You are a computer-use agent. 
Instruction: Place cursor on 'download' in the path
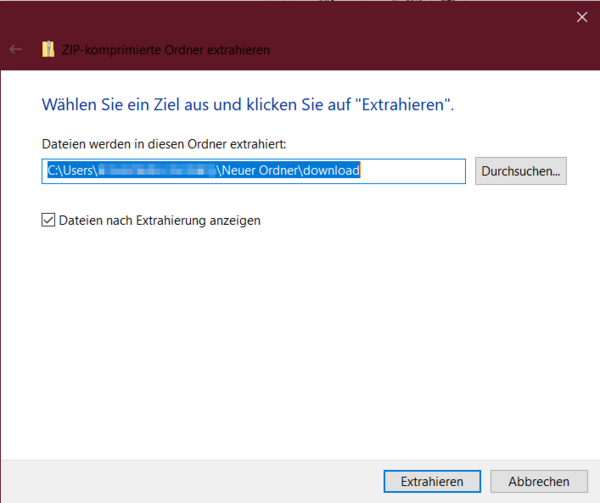click(331, 171)
